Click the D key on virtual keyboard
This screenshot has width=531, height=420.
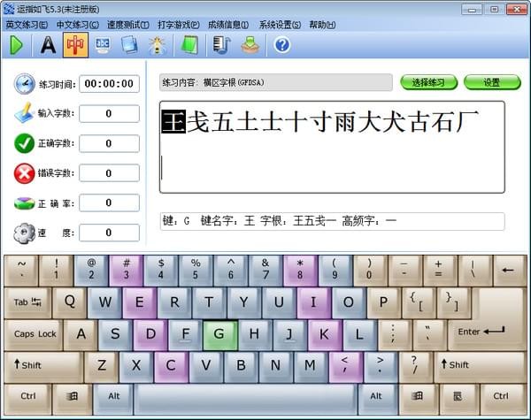click(150, 335)
